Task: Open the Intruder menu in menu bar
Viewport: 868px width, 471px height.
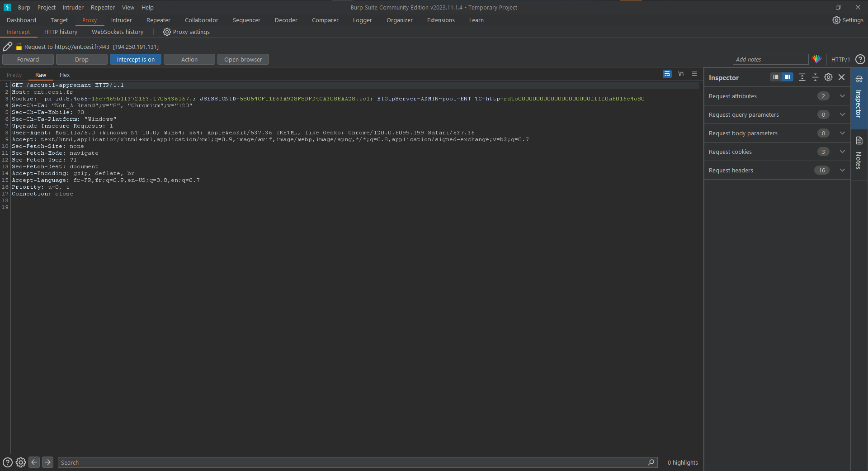Action: [x=73, y=8]
